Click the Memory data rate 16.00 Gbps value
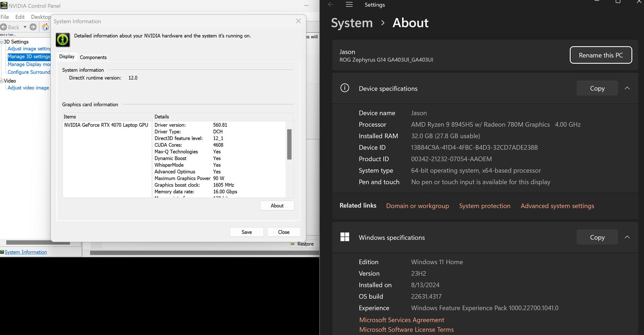 coord(225,192)
